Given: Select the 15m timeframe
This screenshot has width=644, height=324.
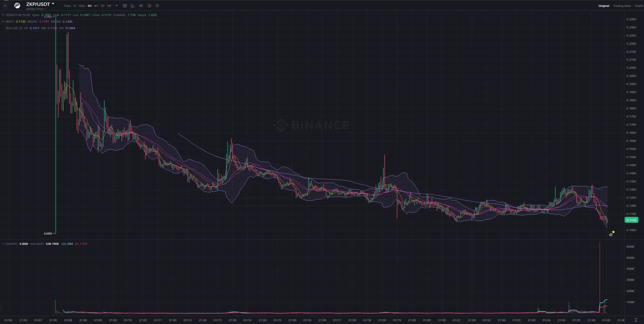Looking at the screenshot, I should coord(81,6).
